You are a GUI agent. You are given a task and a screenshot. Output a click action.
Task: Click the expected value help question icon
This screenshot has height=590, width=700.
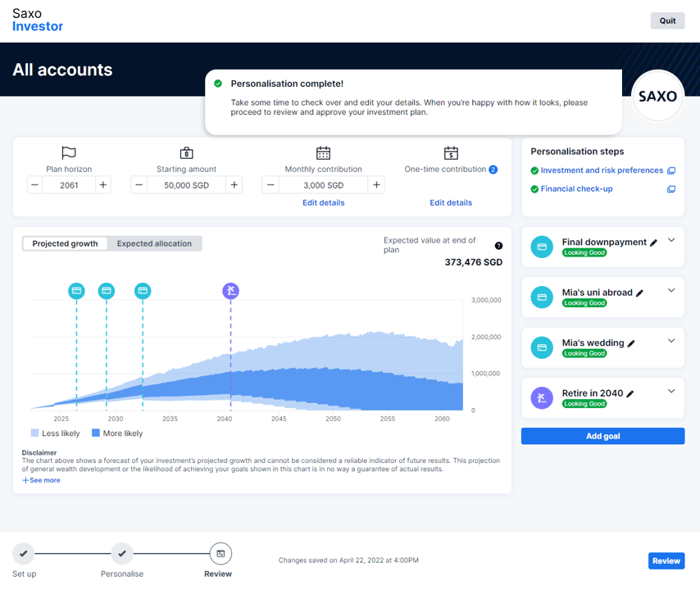tap(498, 246)
